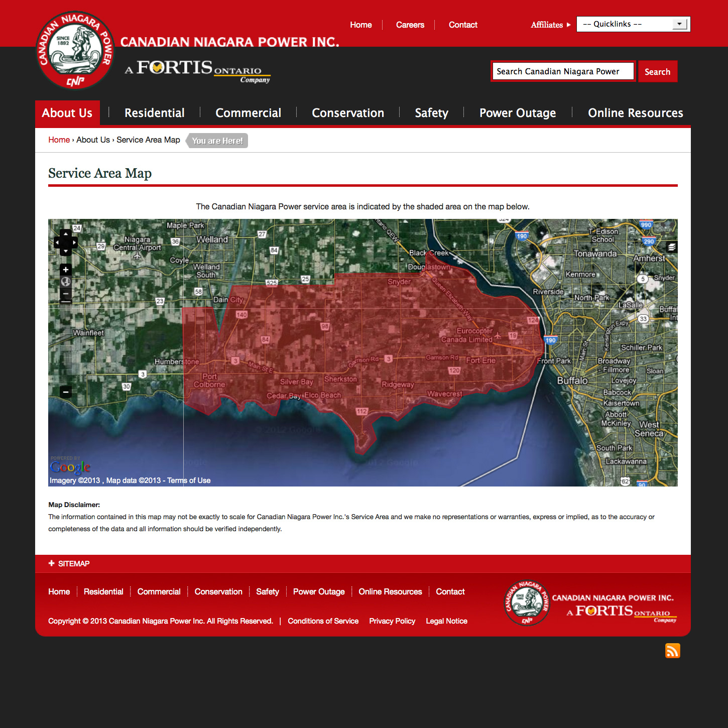Click the Port Colborne label on the map
This screenshot has width=728, height=728.
click(209, 381)
